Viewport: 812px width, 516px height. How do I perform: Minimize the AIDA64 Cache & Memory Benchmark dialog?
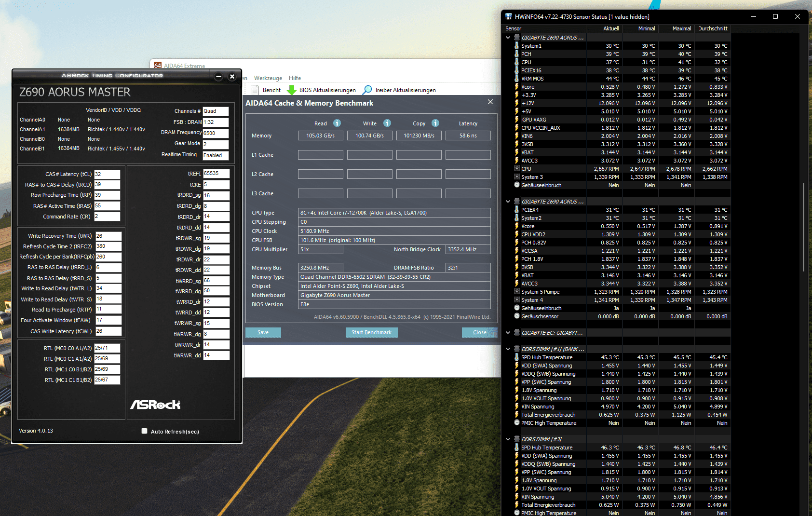pyautogui.click(x=468, y=102)
